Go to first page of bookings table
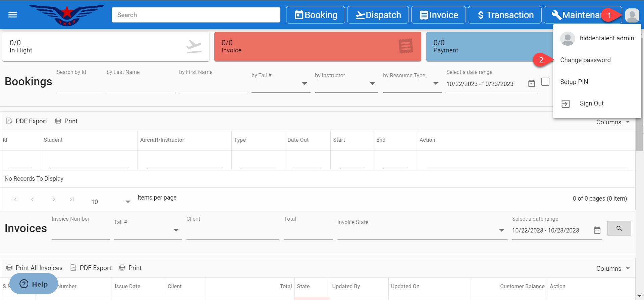The width and height of the screenshot is (644, 300). [14, 199]
